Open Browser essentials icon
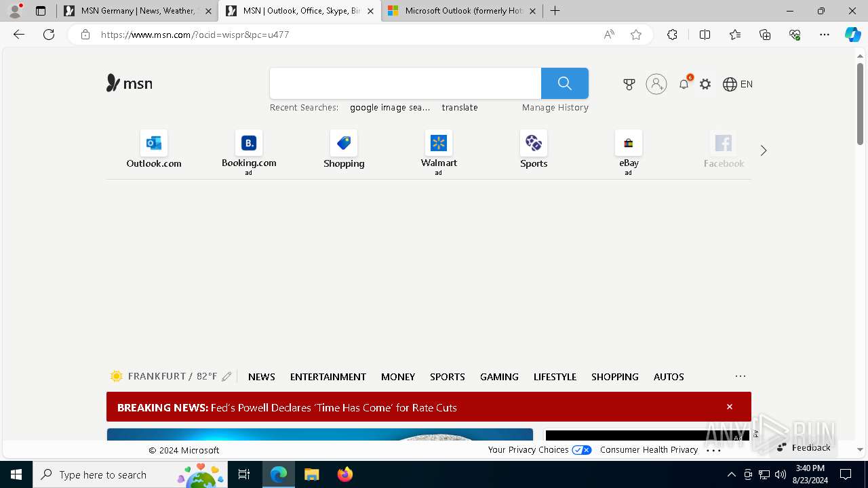868x488 pixels. (x=795, y=35)
